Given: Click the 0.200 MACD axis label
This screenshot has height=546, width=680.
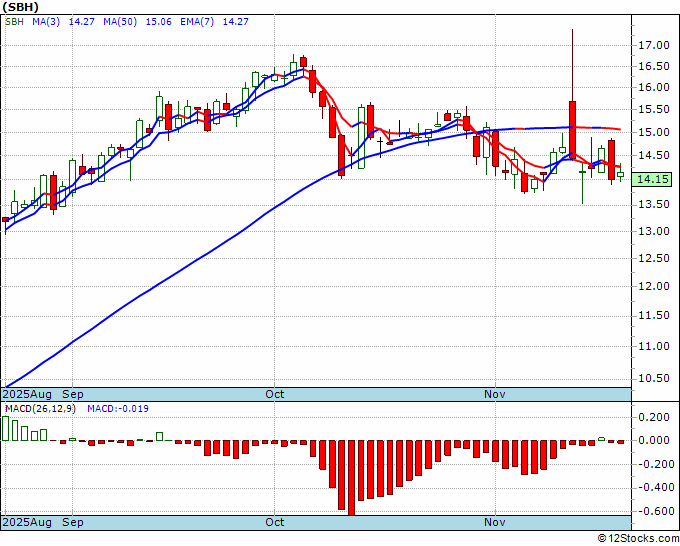Looking at the screenshot, I should [x=654, y=417].
